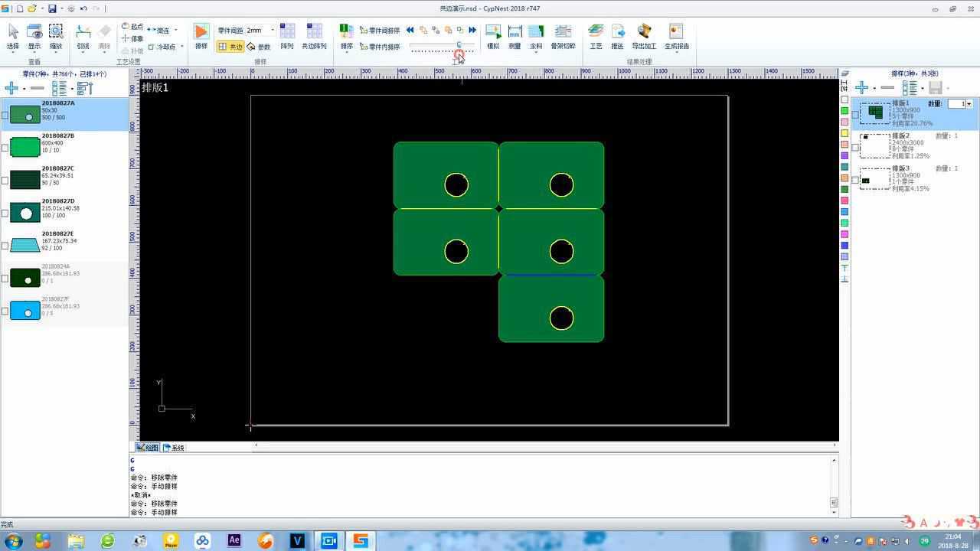Screen dimensions: 980x551
Task: Click the 排样 auto-nest play icon
Action: [x=201, y=31]
